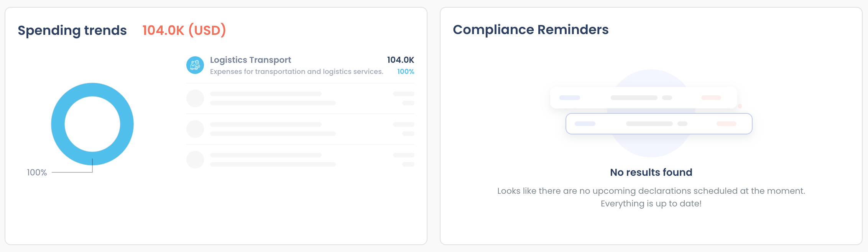Click the small red dot beside illustration card
The height and width of the screenshot is (252, 868).
(x=740, y=106)
